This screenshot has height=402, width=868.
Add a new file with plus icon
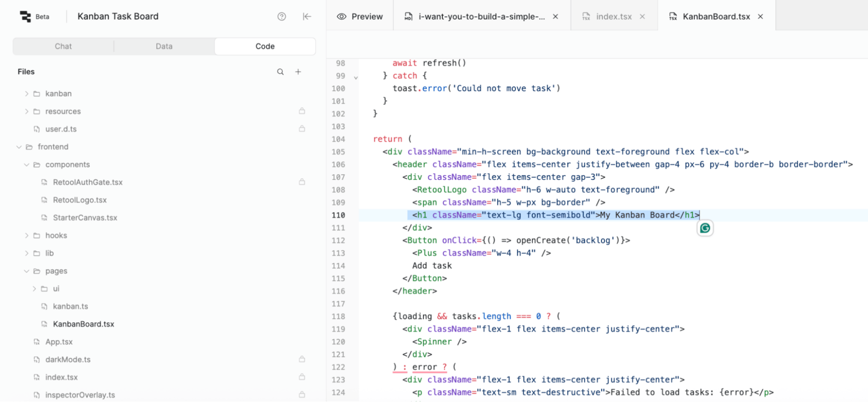(298, 72)
